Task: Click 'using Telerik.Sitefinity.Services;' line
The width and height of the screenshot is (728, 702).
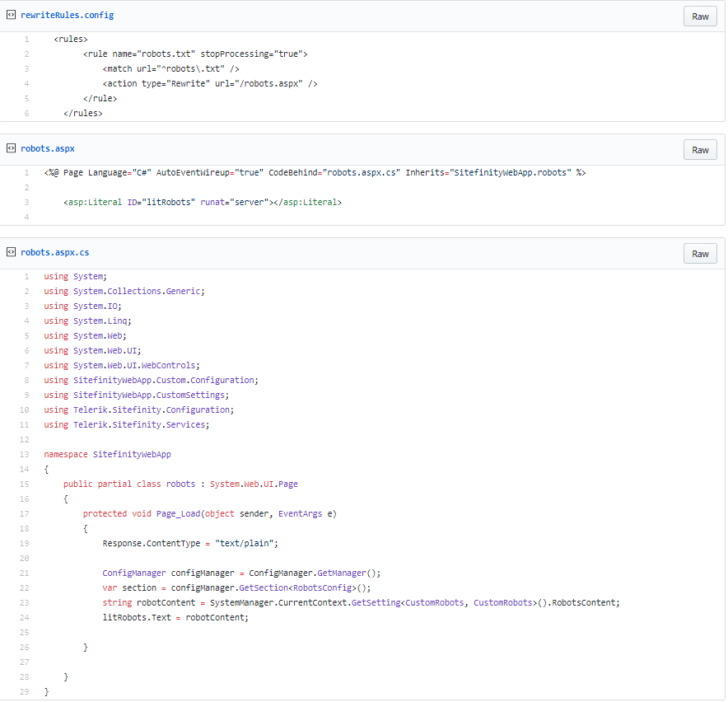Action: 126,425
